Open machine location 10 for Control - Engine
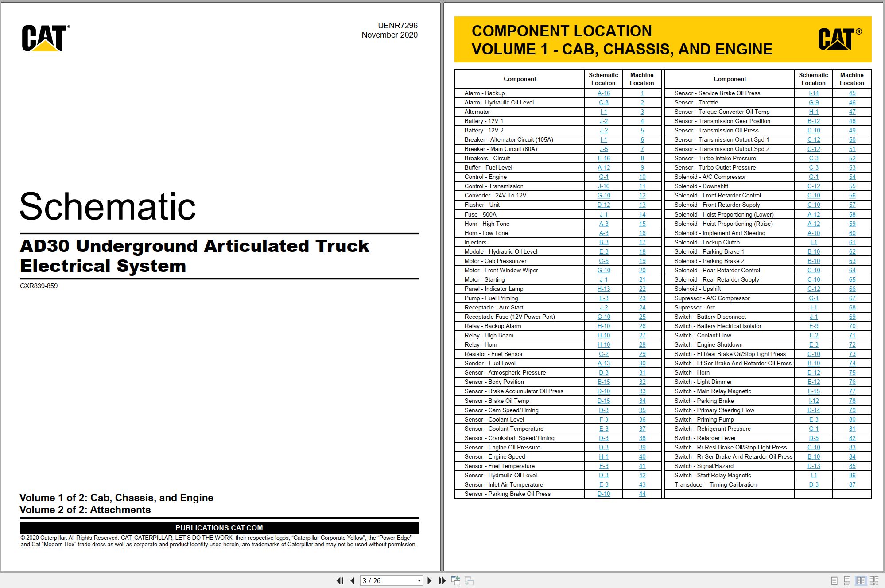This screenshot has width=885, height=588. click(642, 177)
